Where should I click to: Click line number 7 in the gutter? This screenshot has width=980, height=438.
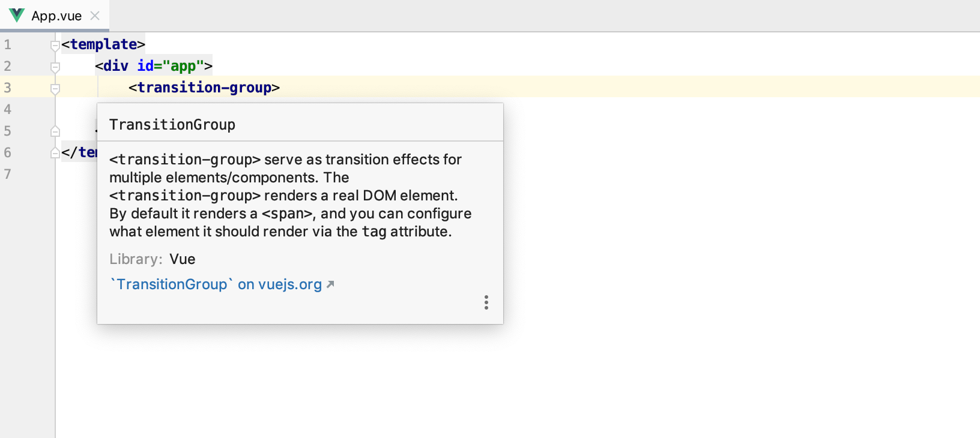[8, 174]
